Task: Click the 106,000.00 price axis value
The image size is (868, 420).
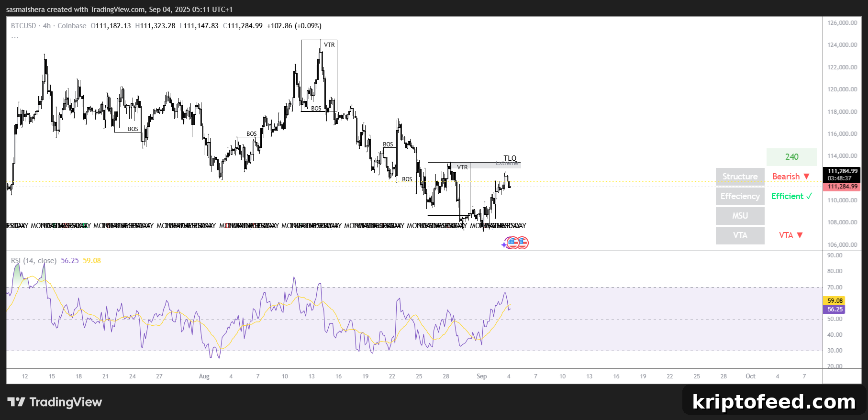Action: 842,245
